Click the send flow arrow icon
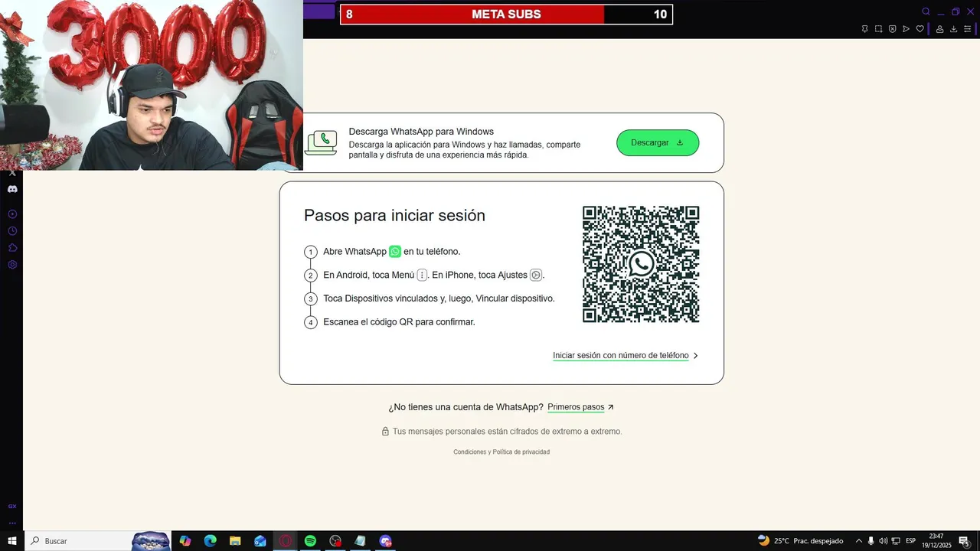Viewport: 980px width, 551px height. 906,29
